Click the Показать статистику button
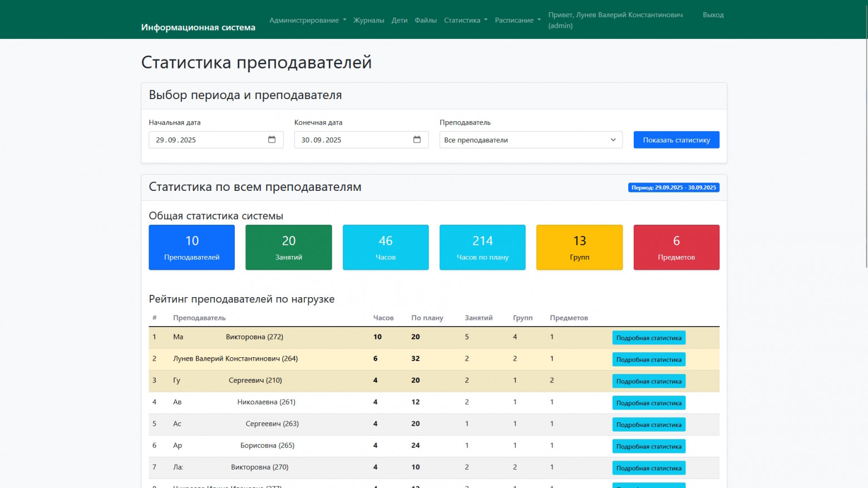Viewport: 868px width, 488px height. tap(676, 140)
